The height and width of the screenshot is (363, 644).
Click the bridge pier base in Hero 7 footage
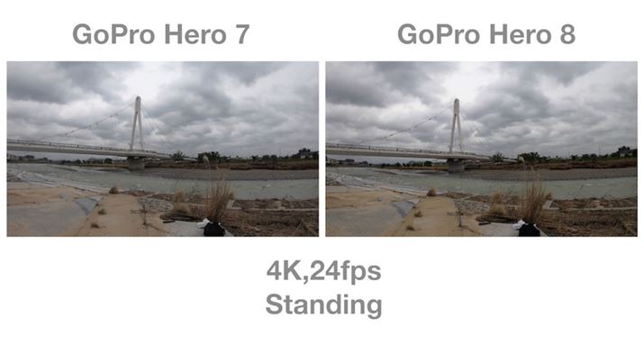coord(136,163)
